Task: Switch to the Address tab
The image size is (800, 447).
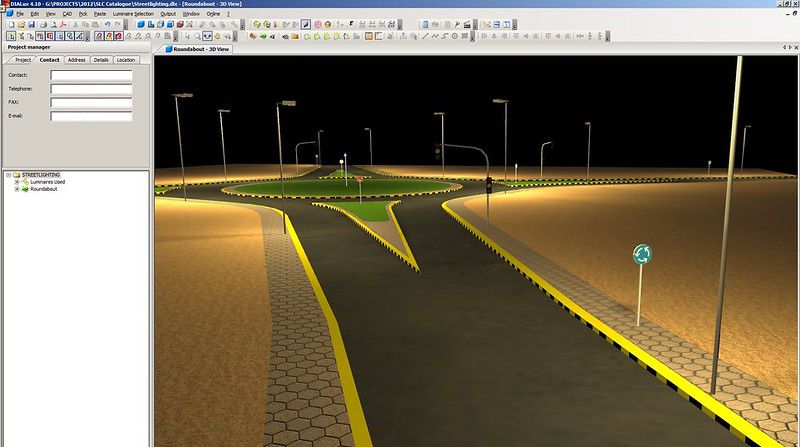Action: tap(76, 60)
